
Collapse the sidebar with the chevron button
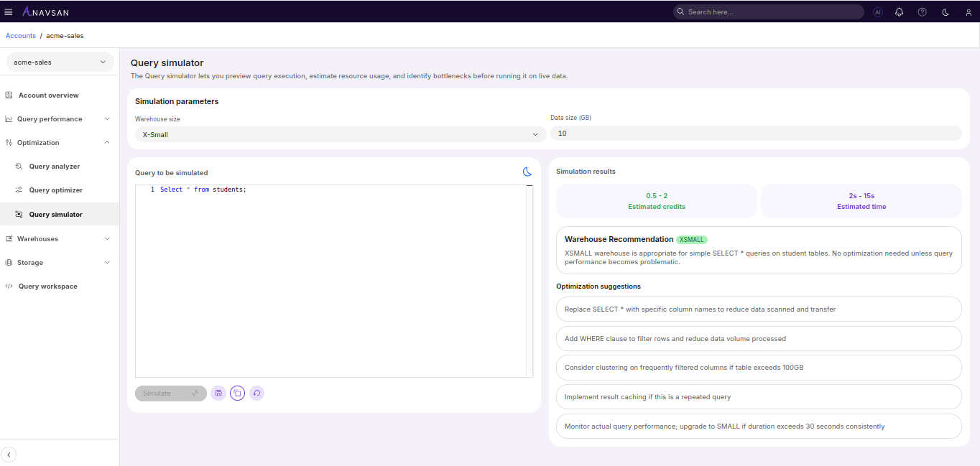9,455
